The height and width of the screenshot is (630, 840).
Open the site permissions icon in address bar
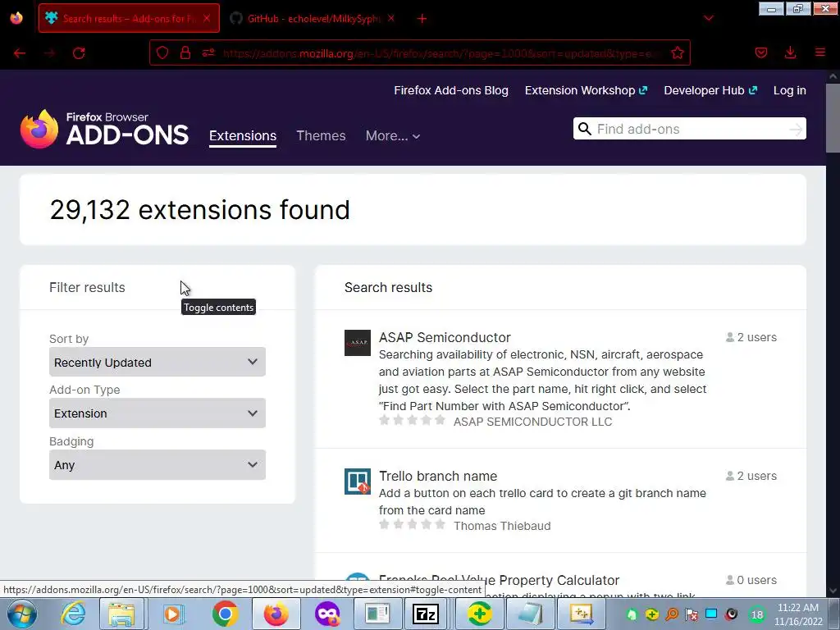tap(208, 52)
